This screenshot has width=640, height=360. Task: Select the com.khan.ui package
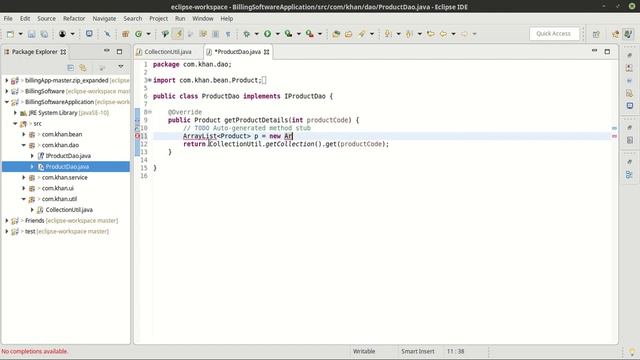(x=58, y=189)
